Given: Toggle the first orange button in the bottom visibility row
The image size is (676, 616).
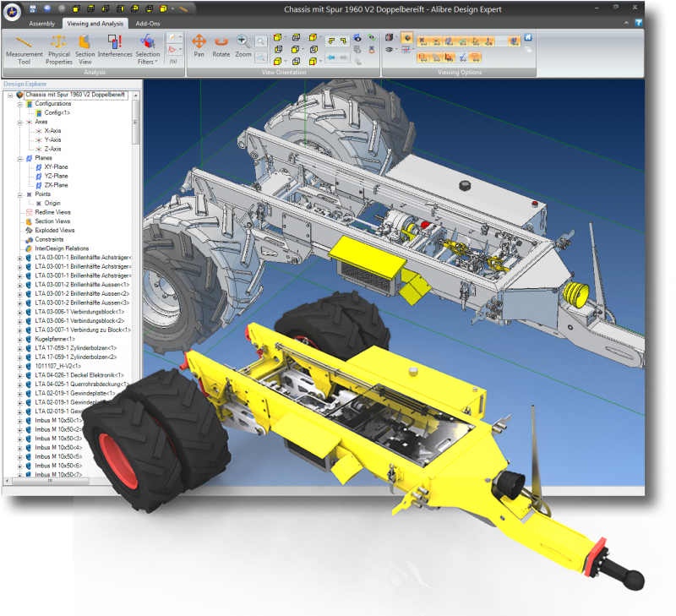Looking at the screenshot, I should click(x=423, y=57).
